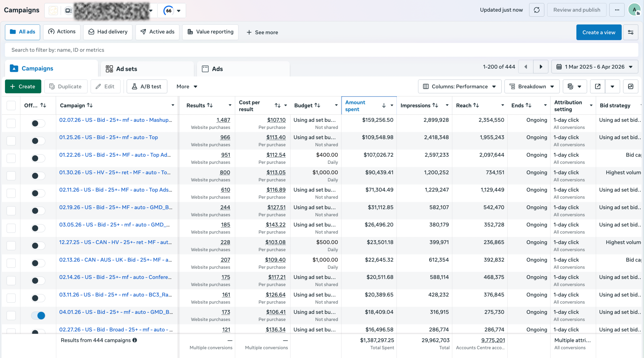Open the three-dot more options menu
The height and width of the screenshot is (358, 644).
pyautogui.click(x=617, y=10)
